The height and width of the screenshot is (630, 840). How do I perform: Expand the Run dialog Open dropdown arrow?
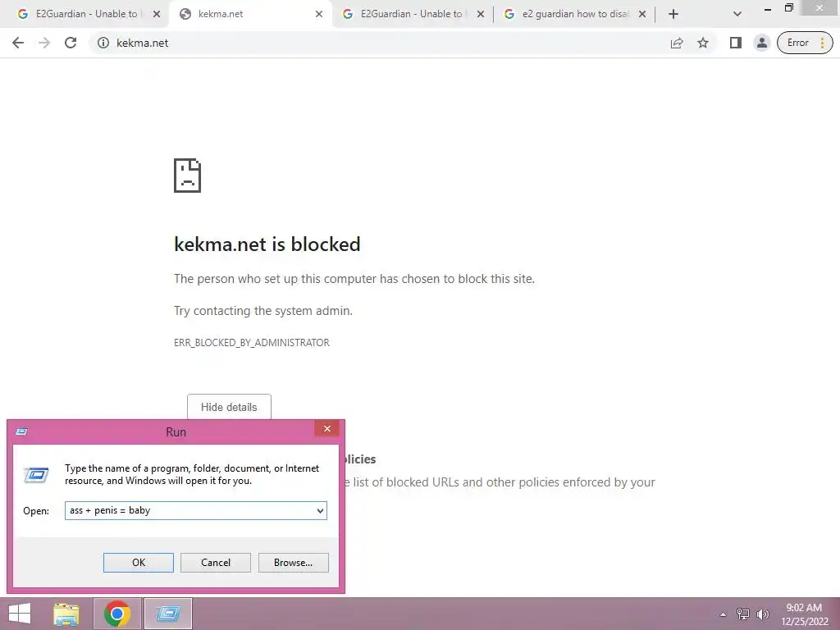click(320, 510)
